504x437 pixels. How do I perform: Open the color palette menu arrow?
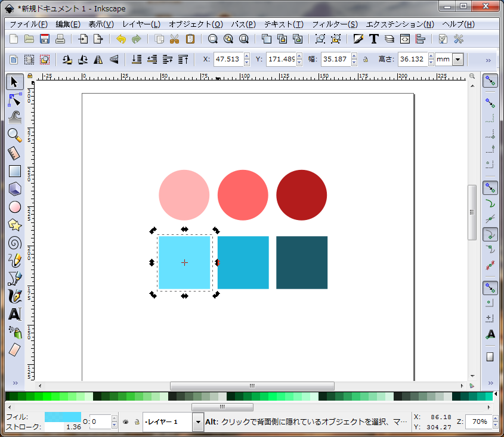[496, 393]
